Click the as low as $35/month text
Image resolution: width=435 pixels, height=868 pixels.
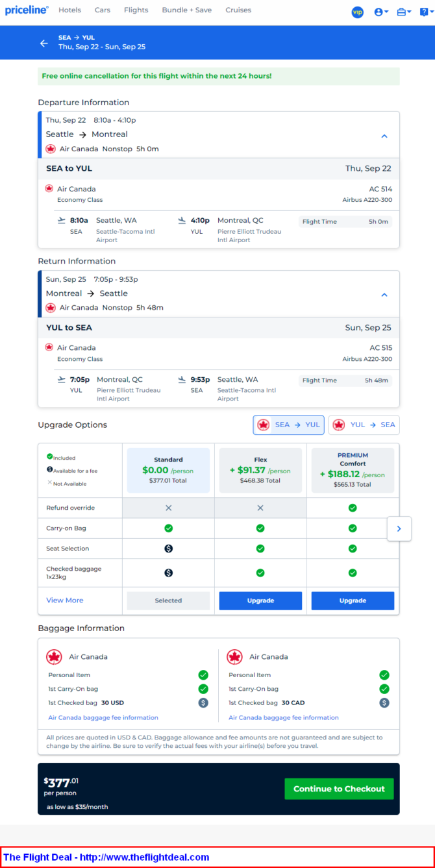pos(77,807)
